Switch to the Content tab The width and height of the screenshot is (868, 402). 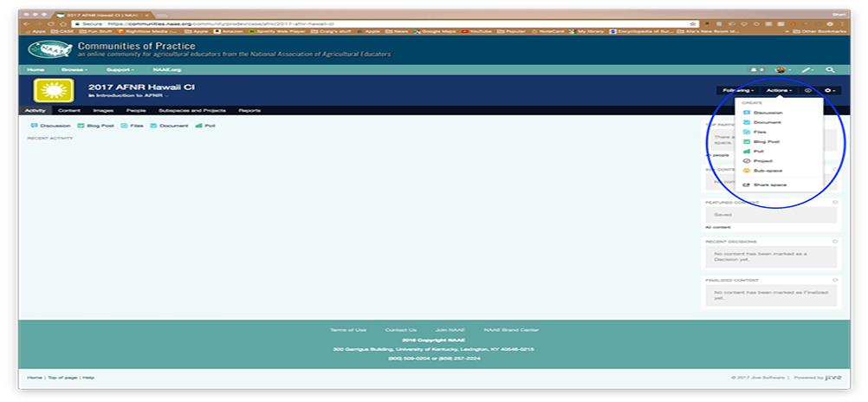click(69, 111)
